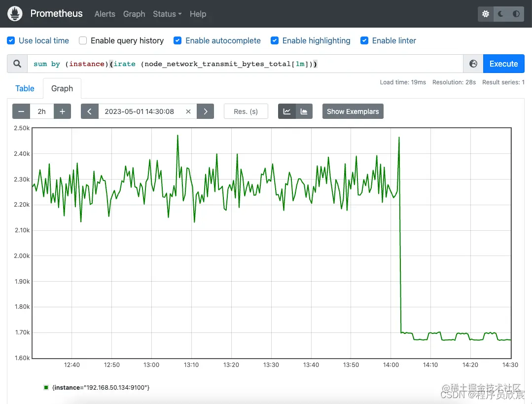Screen dimensions: 532x404
Task: Click the PromQL expression input
Action: (245, 64)
